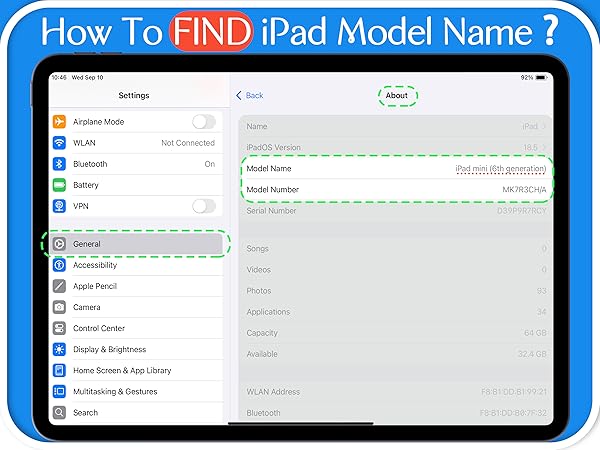Open Display & Brightness settings
600x450 pixels.
pyautogui.click(x=137, y=349)
